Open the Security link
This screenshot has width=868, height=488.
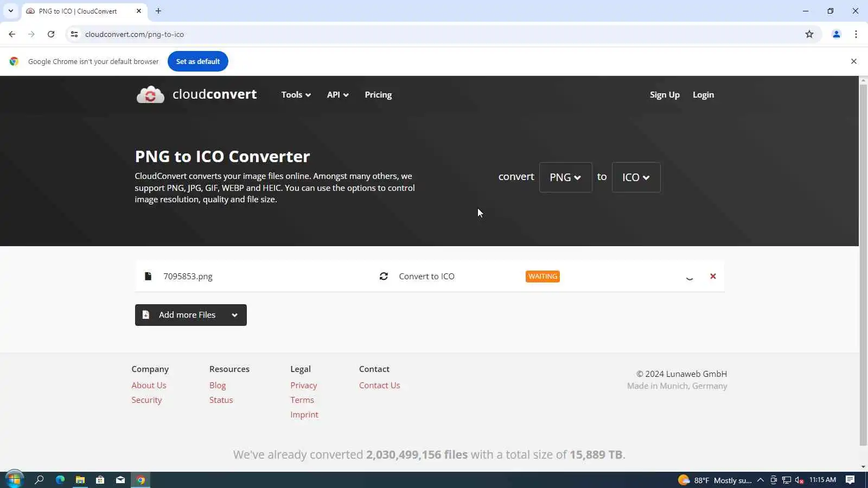146,400
